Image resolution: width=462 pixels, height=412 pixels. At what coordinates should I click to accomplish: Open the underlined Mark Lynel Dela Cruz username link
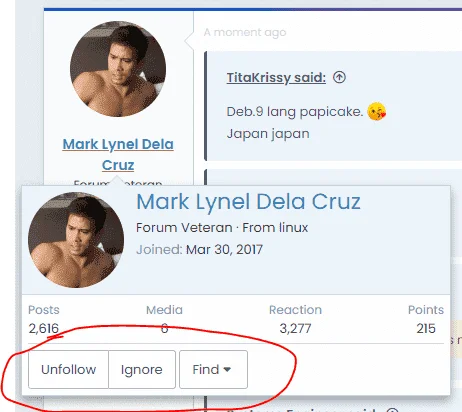[118, 154]
